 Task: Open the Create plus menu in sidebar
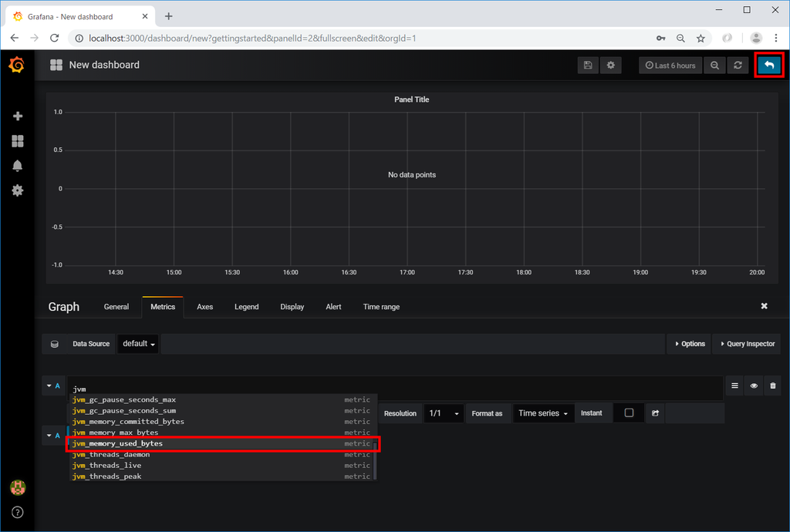point(18,116)
